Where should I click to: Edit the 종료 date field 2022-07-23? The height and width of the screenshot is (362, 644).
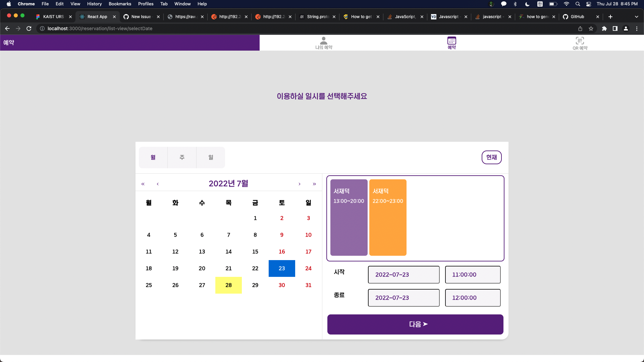(x=404, y=298)
